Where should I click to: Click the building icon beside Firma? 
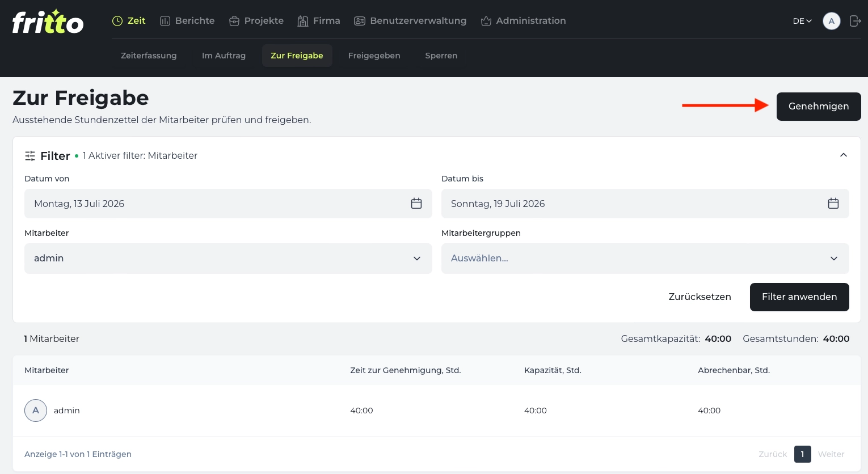point(303,21)
